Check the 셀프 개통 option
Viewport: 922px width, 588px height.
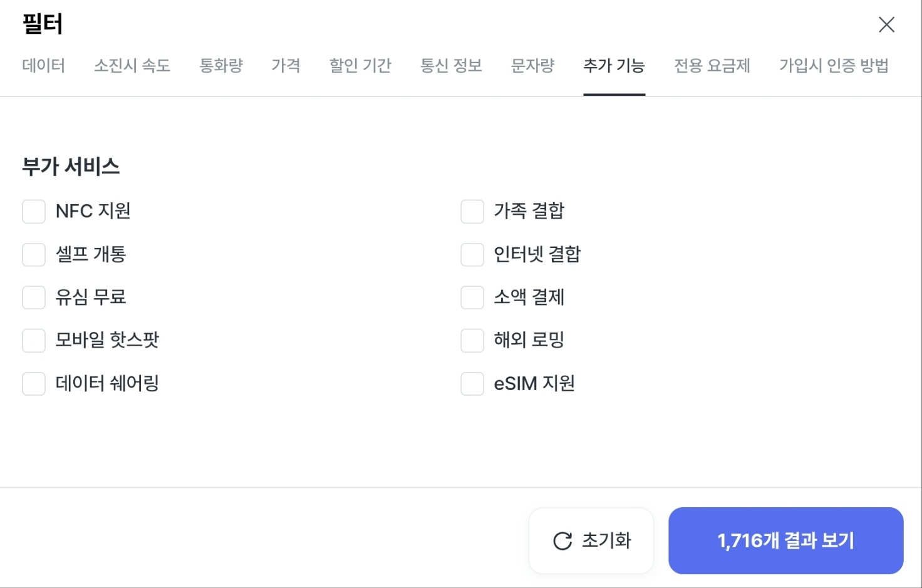coord(33,254)
